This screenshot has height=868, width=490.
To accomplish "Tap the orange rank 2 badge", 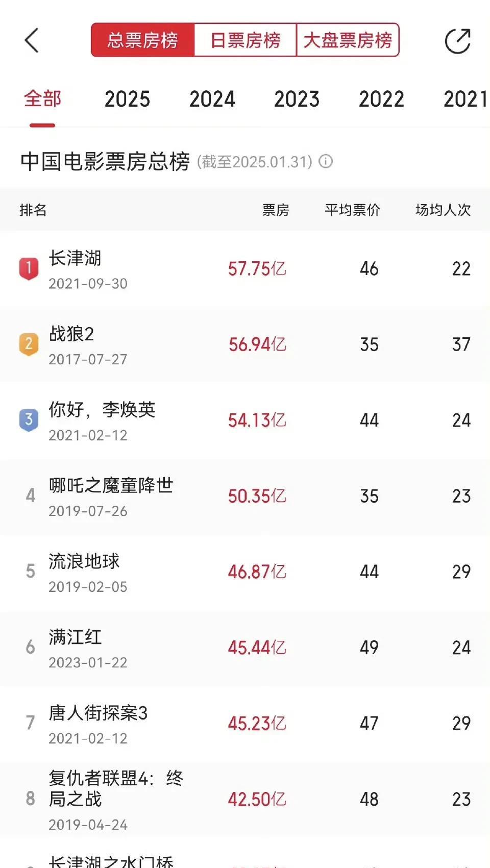I will 29,344.
